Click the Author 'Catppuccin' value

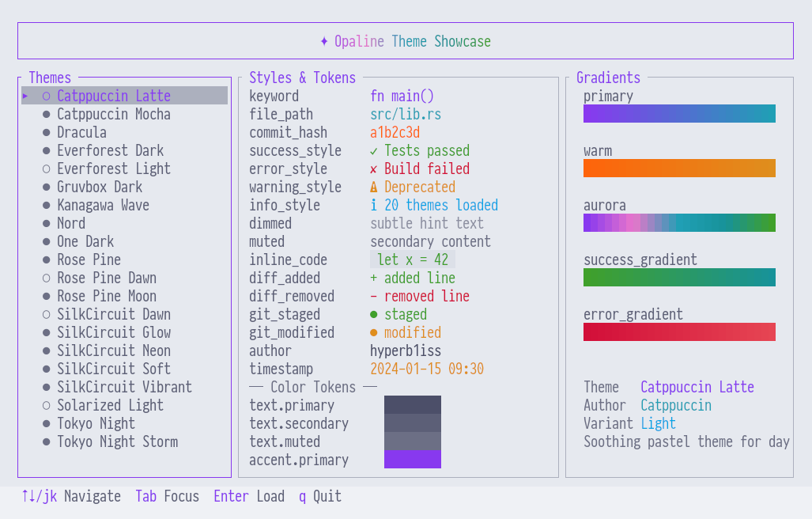676,405
